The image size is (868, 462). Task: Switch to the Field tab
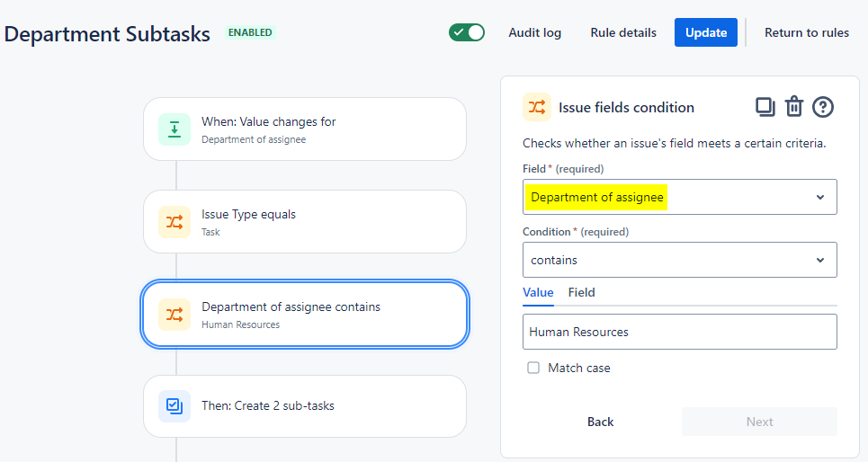(x=581, y=292)
